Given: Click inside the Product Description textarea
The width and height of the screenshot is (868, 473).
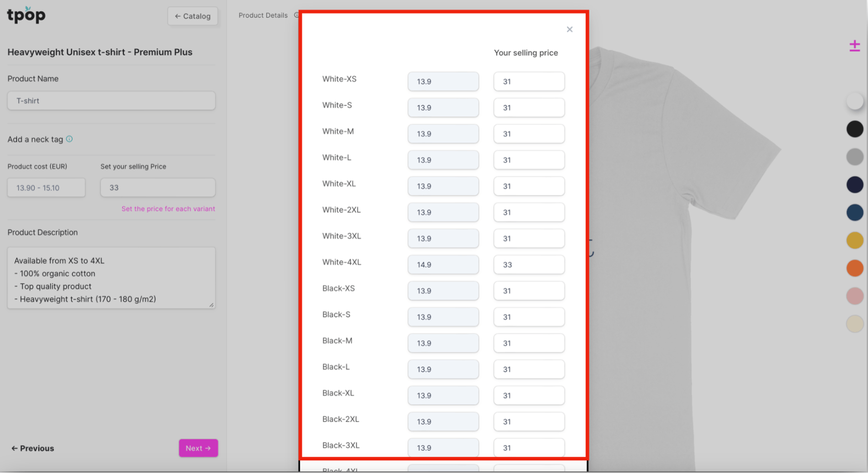Looking at the screenshot, I should [x=111, y=278].
